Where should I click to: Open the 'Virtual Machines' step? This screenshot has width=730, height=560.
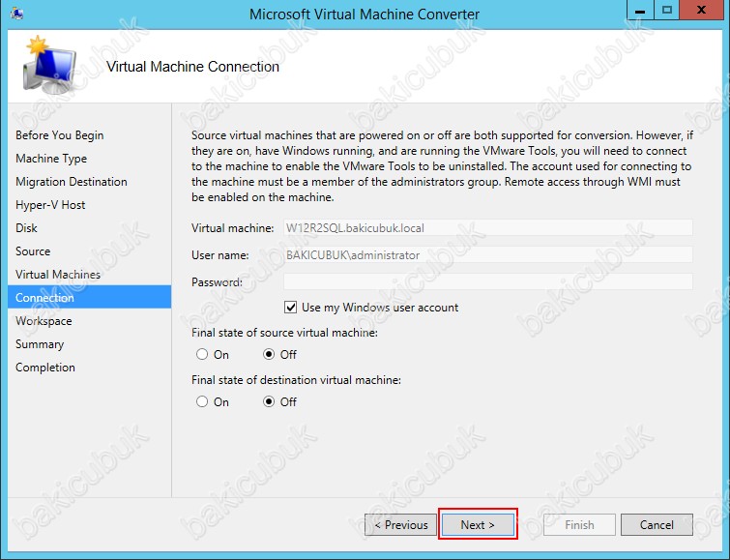58,275
